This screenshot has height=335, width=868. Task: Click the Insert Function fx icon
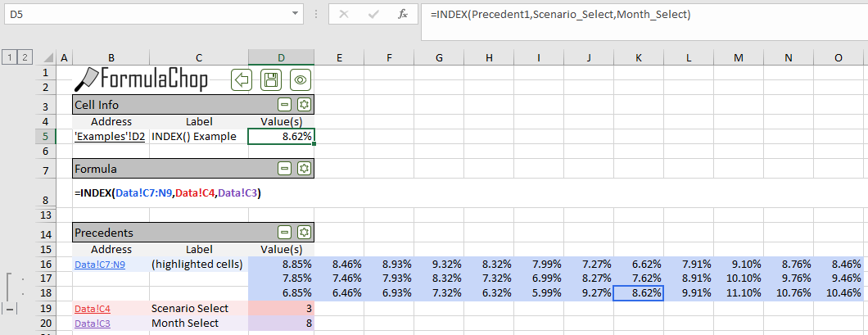(x=402, y=14)
